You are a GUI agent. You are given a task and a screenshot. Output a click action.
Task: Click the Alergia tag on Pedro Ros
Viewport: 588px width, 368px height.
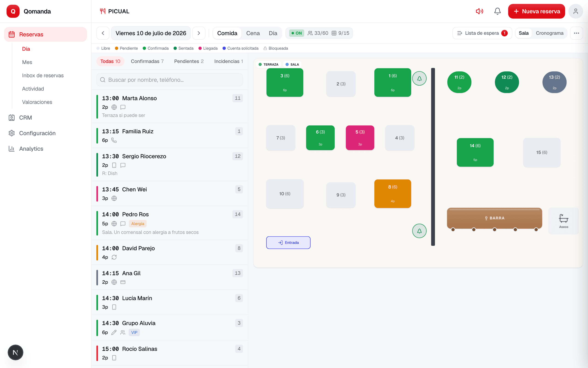click(138, 224)
